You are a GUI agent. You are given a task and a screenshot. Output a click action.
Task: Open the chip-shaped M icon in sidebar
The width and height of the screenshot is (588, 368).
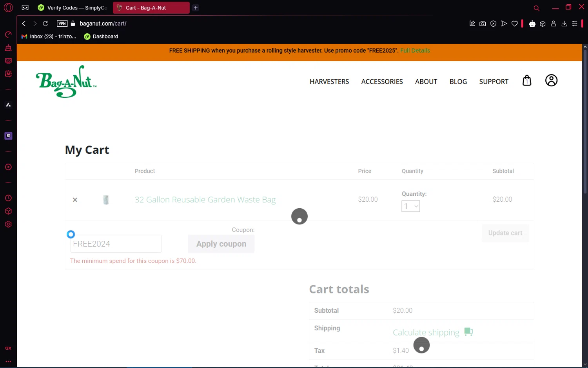[x=8, y=74]
